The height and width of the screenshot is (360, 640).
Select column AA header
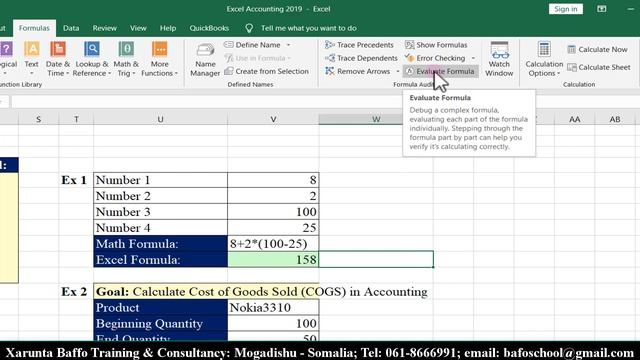click(575, 119)
